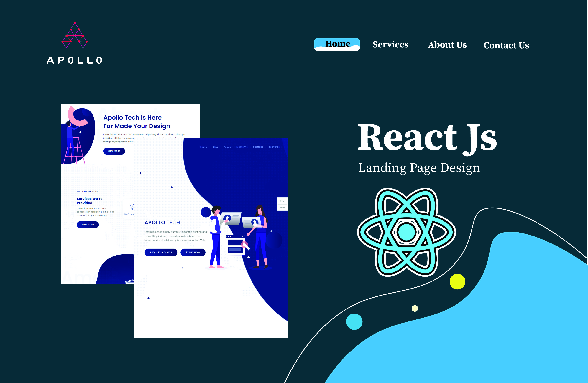Image resolution: width=588 pixels, height=383 pixels.
Task: Click View More under Services We're Provided
Action: tap(88, 225)
